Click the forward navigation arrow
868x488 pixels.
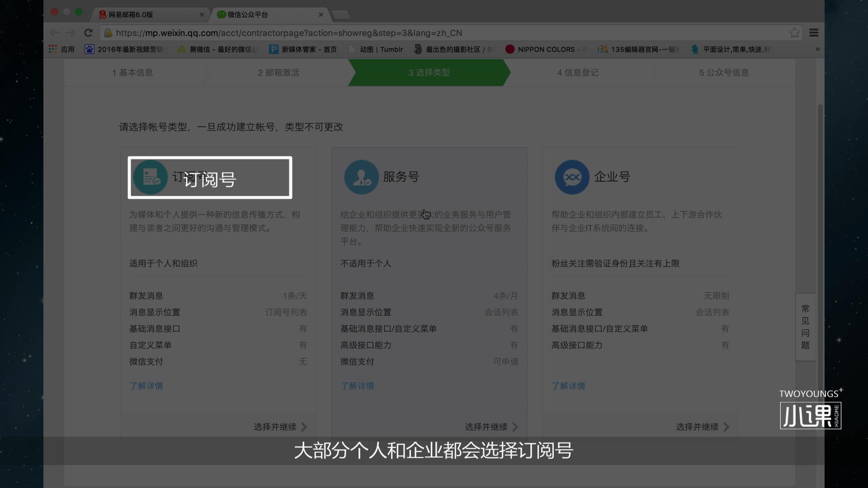click(x=71, y=33)
